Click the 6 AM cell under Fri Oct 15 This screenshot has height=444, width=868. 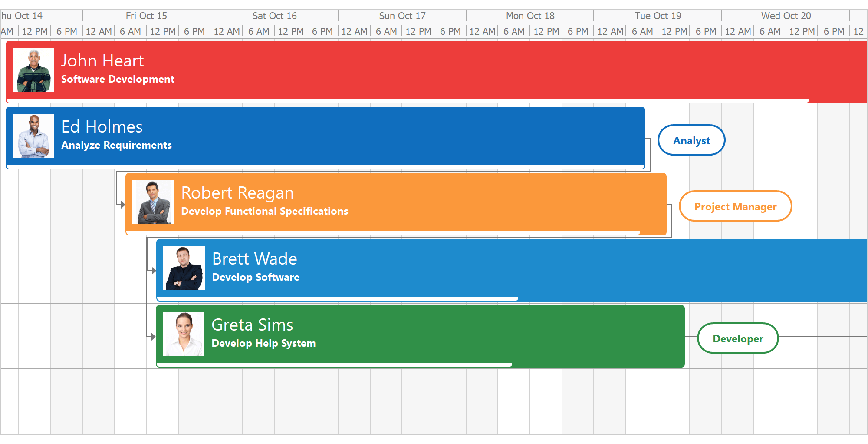(130, 31)
